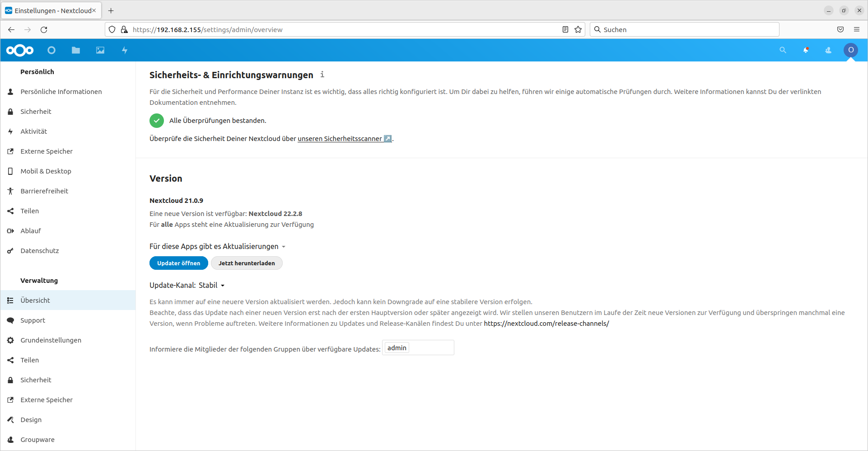Click the admin group input field

point(418,348)
